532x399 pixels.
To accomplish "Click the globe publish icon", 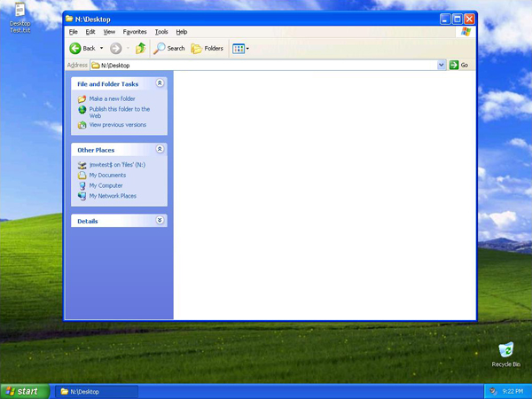I will [82, 110].
